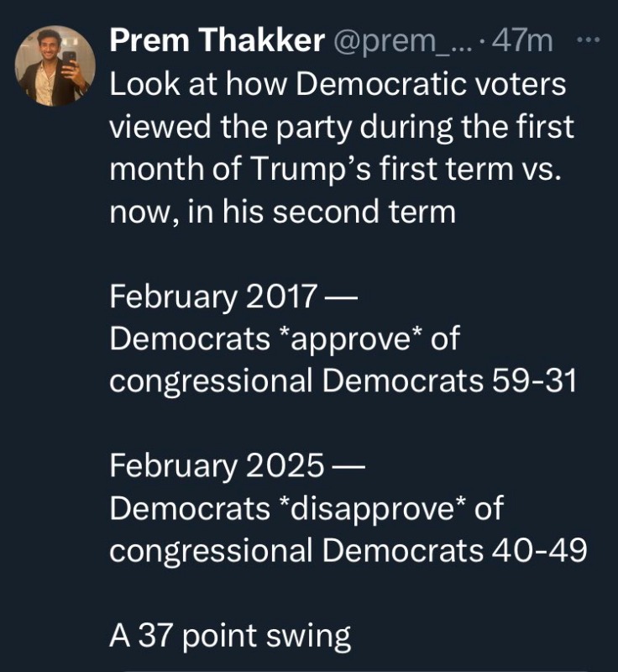The width and height of the screenshot is (618, 672).
Task: Click Prem Thakker's profile avatar photo
Action: 55,66
